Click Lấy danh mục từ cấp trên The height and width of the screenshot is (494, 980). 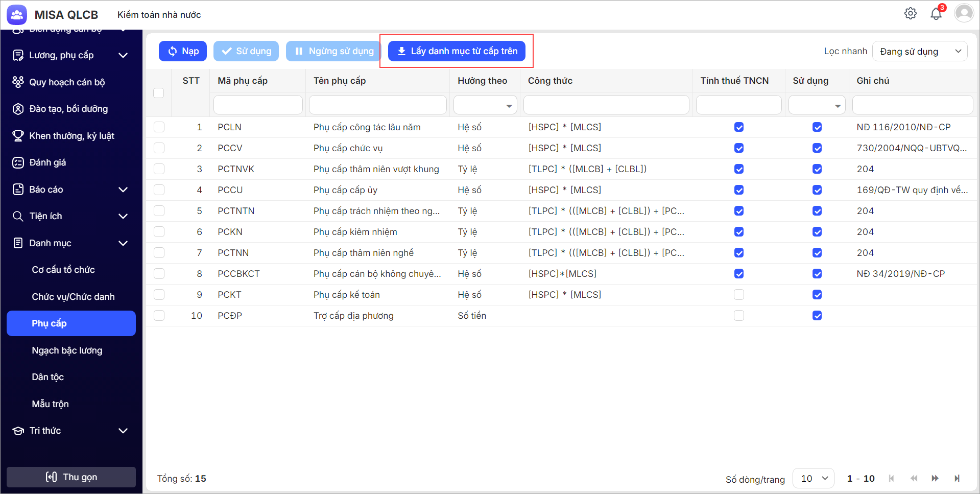pyautogui.click(x=457, y=51)
